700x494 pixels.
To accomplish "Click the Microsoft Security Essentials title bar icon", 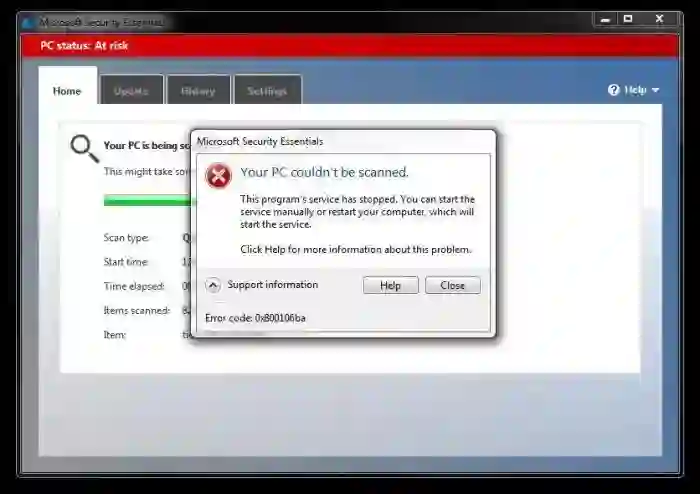I will coord(29,23).
